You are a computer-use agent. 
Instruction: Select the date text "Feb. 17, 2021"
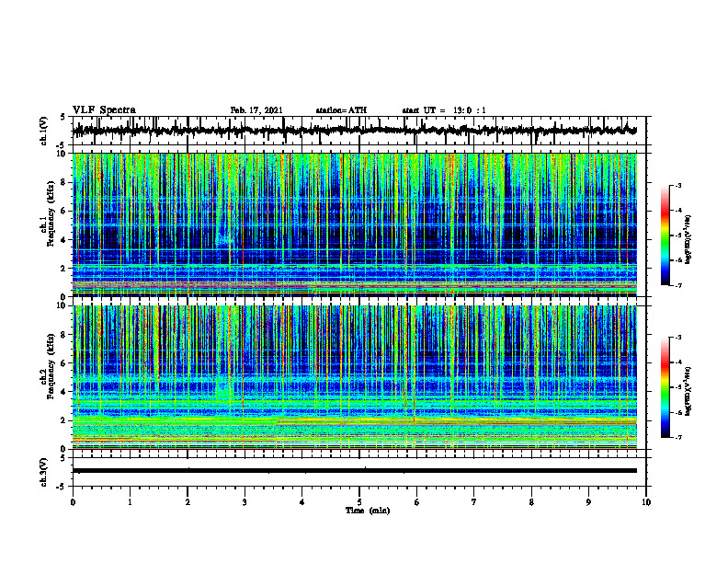tap(256, 110)
